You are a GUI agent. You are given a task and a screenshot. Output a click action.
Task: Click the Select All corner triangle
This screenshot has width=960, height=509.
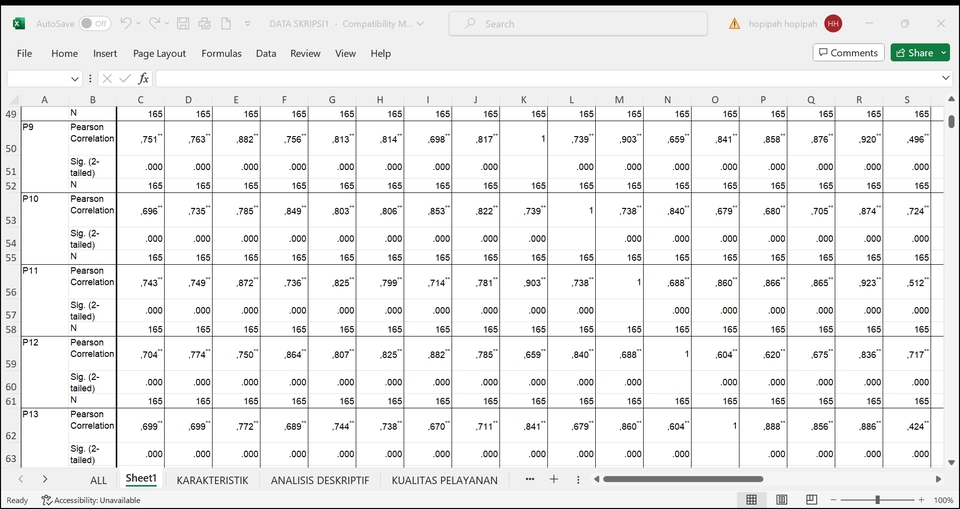(x=13, y=100)
